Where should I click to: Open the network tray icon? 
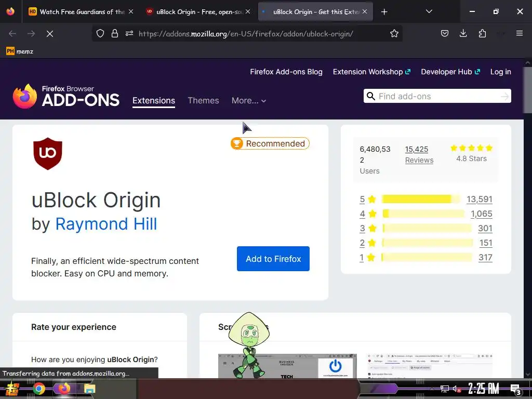point(445,389)
